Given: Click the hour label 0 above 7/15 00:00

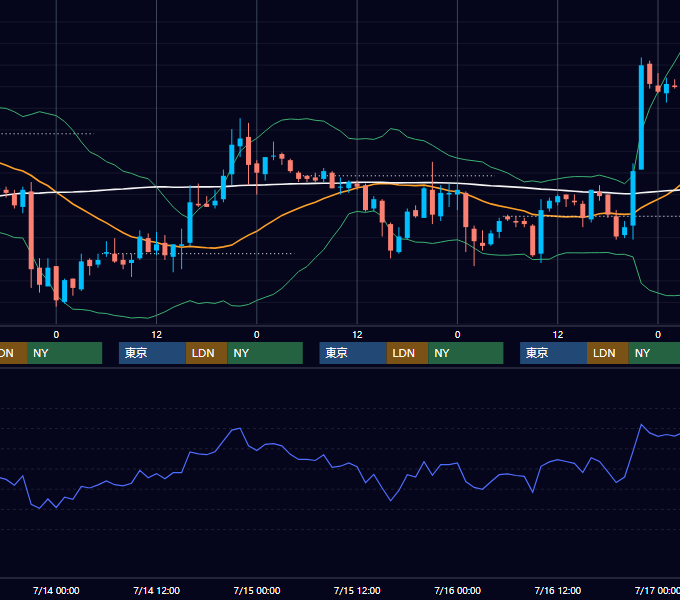Looking at the screenshot, I should point(257,335).
